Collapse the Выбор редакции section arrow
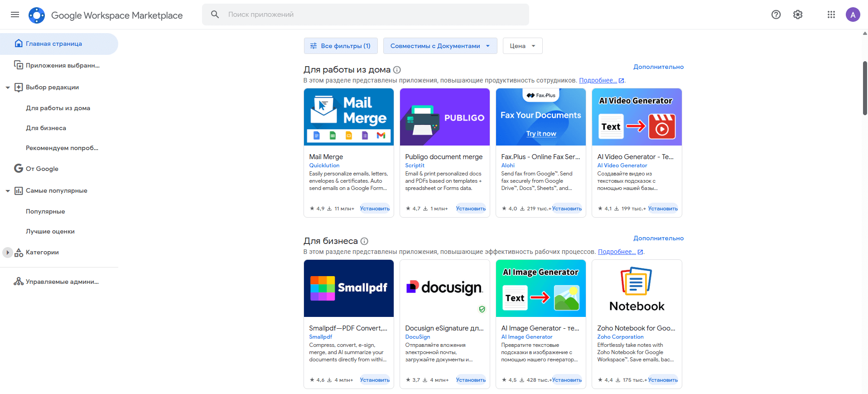 point(8,88)
